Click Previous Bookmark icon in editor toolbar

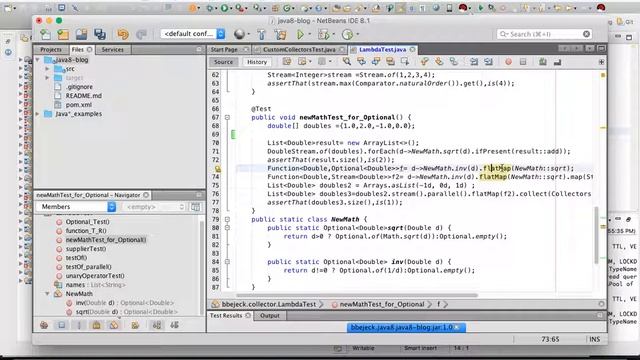click(x=424, y=62)
